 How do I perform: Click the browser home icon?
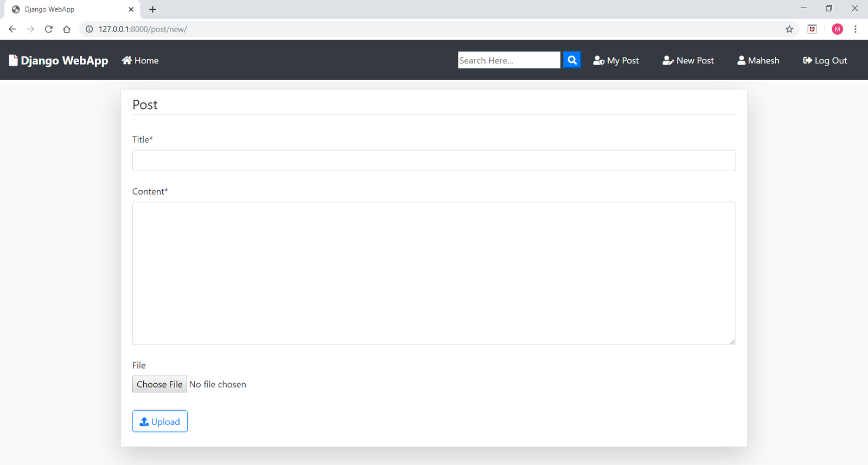(x=67, y=29)
